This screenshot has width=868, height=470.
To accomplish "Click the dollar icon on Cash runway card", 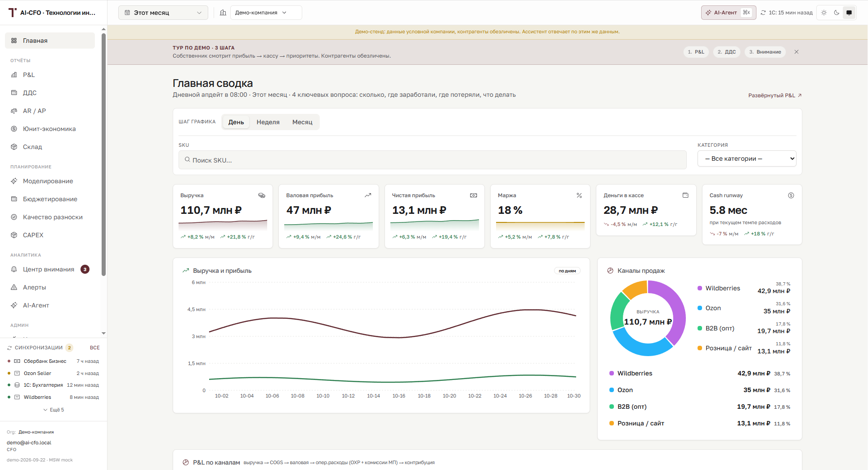I will [791, 195].
